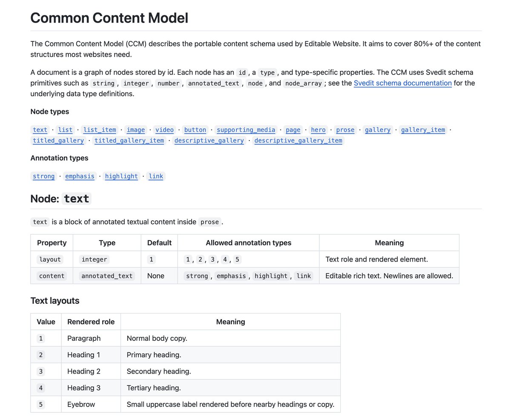Jump to the hero node link
This screenshot has height=420, width=511.
pyautogui.click(x=318, y=130)
